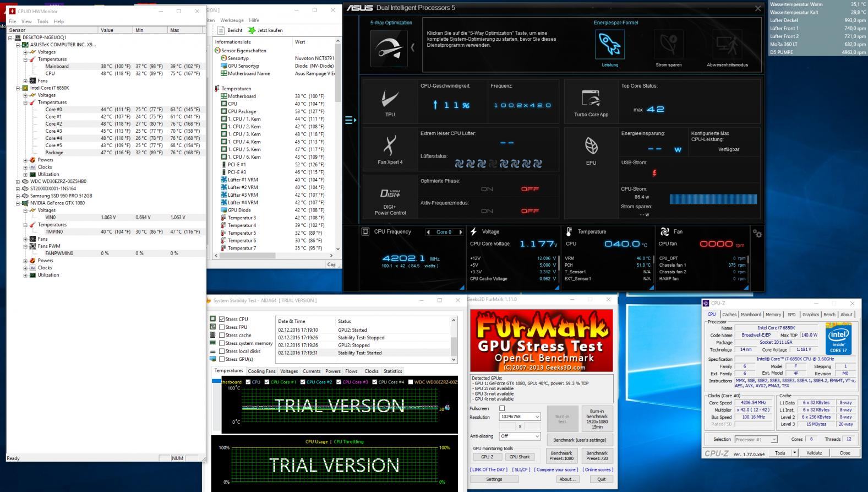The width and height of the screenshot is (868, 492).
Task: Click CPU-Z Validate button
Action: [x=814, y=453]
